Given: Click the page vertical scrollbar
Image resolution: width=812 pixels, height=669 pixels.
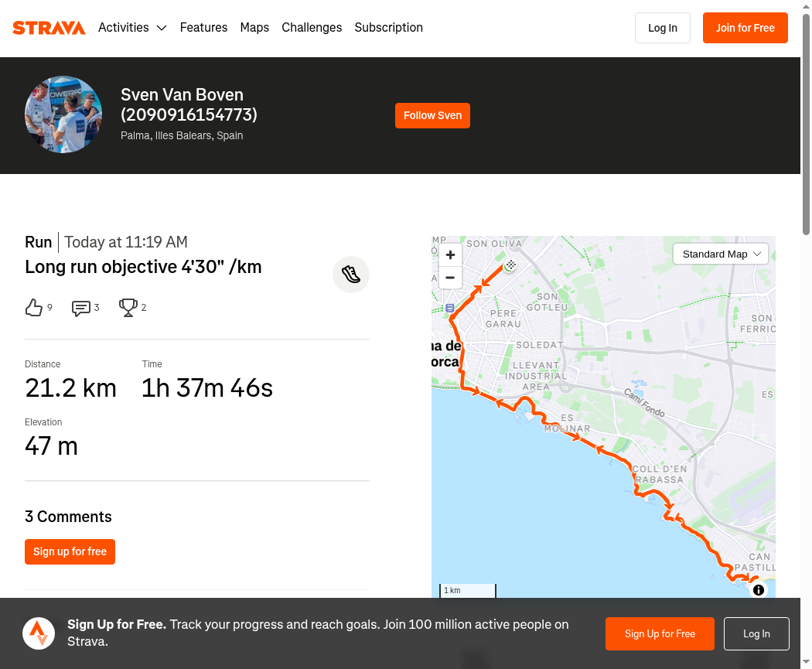Looking at the screenshot, I should tap(807, 125).
